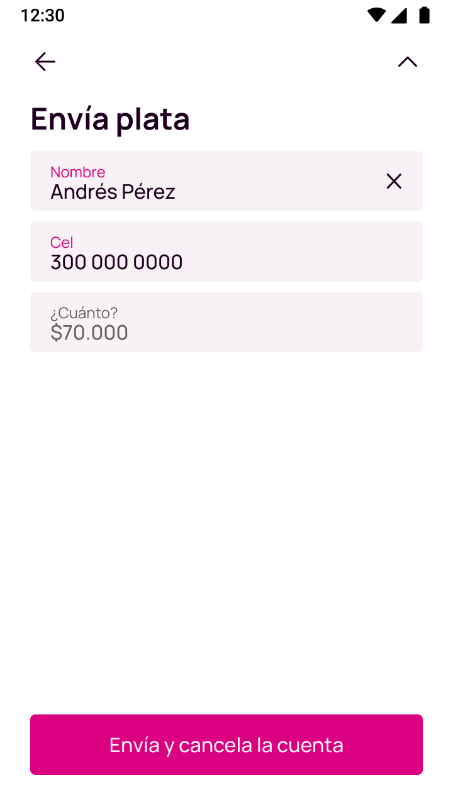Tap the Wi-Fi status icon
Image resolution: width=453 pixels, height=805 pixels.
(376, 15)
